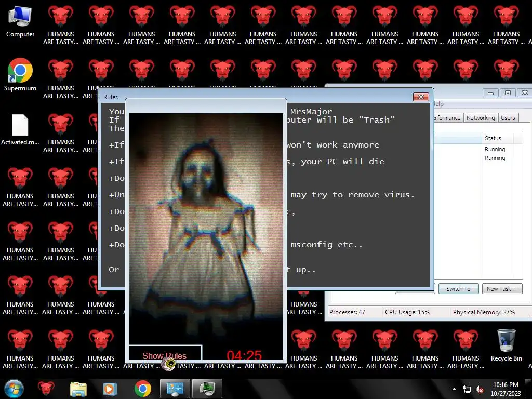This screenshot has height=399, width=532.
Task: Click the 'msconfig etc..' rule text
Action: pyautogui.click(x=326, y=245)
